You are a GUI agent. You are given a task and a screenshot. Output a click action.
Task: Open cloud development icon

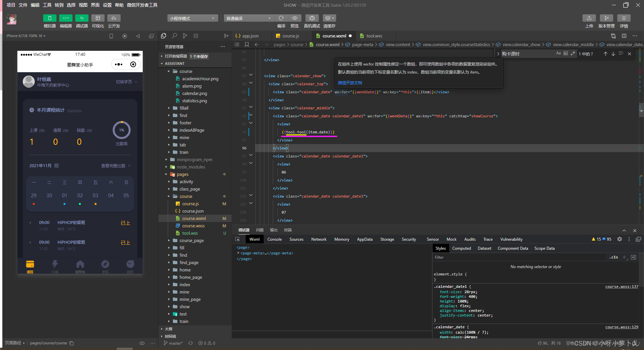point(114,18)
